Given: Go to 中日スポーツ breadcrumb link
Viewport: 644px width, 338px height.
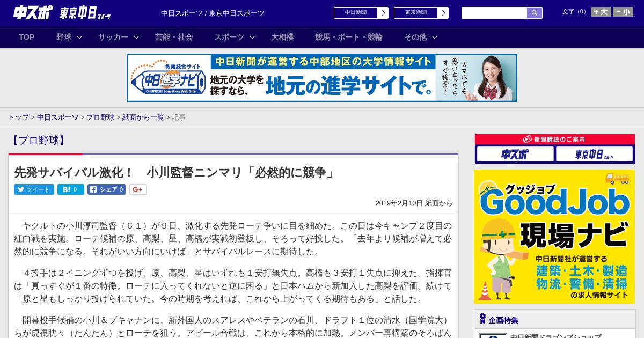Looking at the screenshot, I should [58, 117].
